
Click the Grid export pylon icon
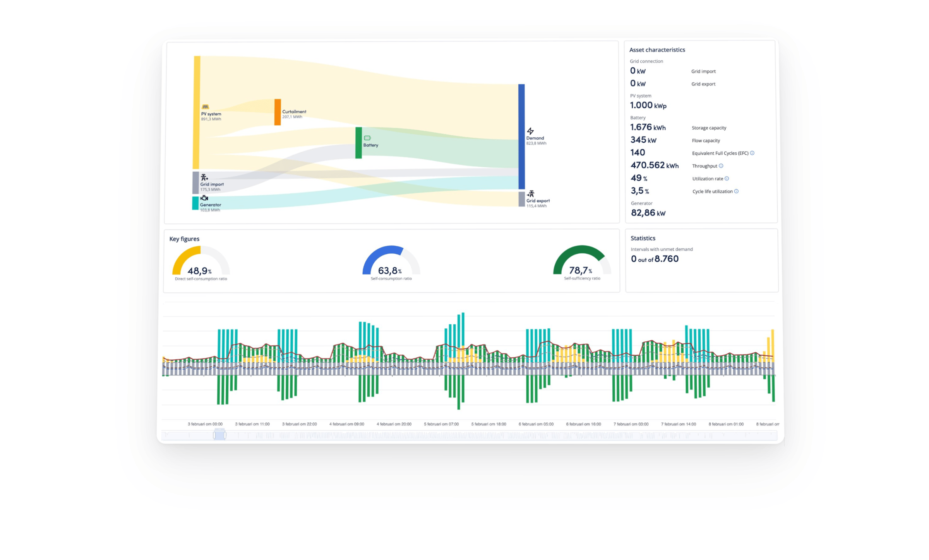click(531, 194)
